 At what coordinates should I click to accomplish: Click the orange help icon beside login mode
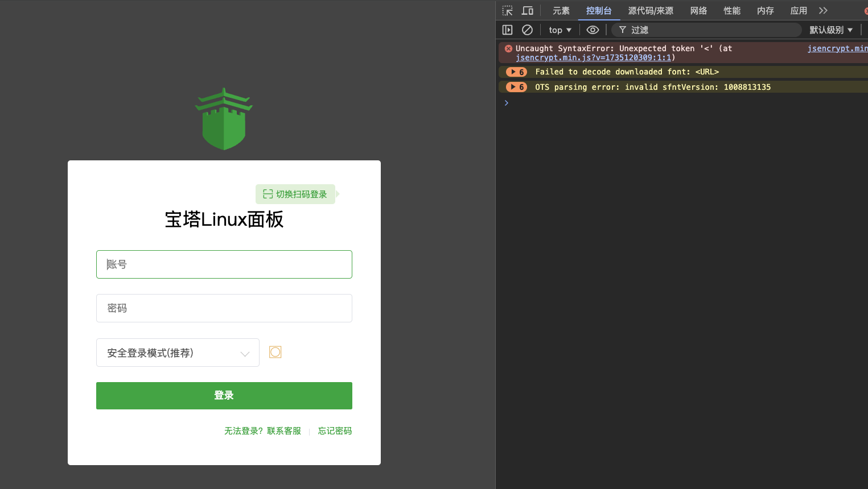click(x=275, y=353)
